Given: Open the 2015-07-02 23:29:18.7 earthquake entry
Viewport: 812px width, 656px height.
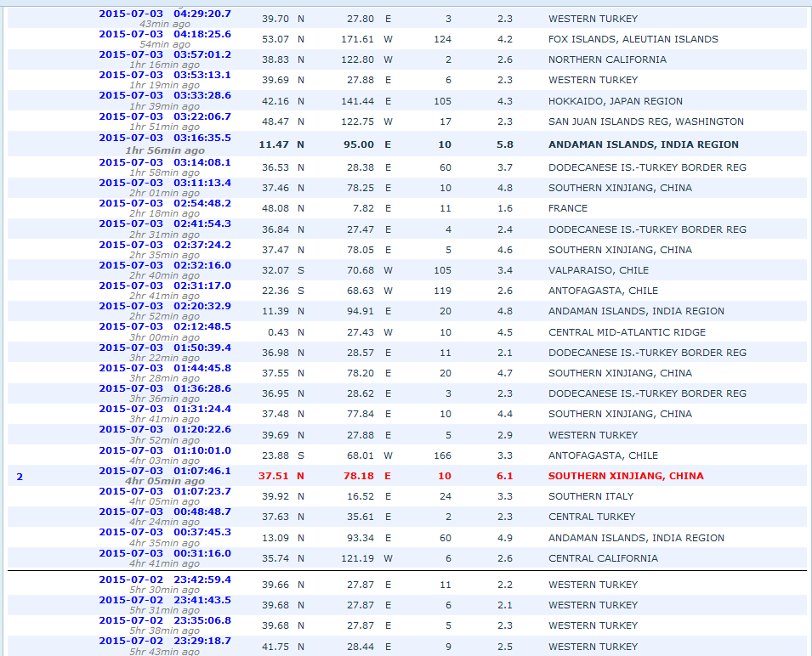Looking at the screenshot, I should point(165,641).
